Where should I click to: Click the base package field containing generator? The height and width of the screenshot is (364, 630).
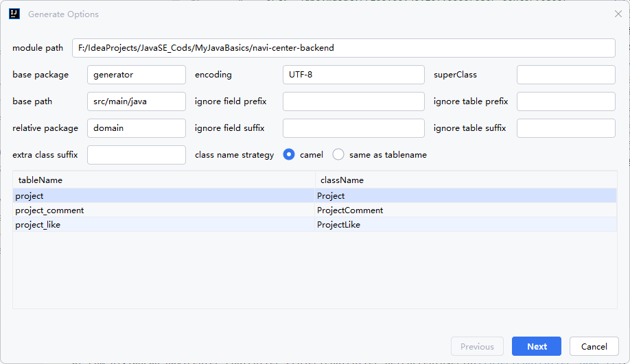pyautogui.click(x=137, y=75)
